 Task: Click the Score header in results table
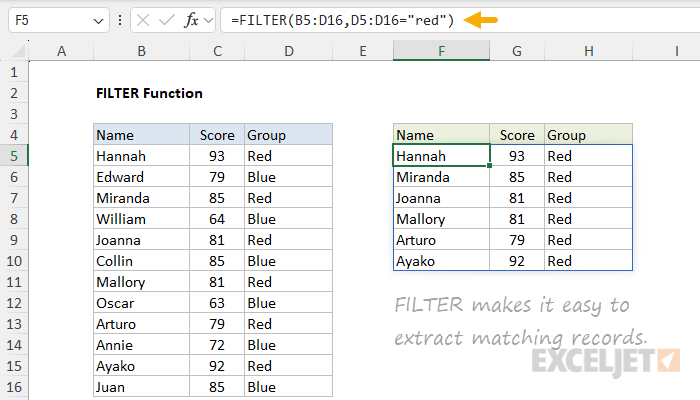517,135
